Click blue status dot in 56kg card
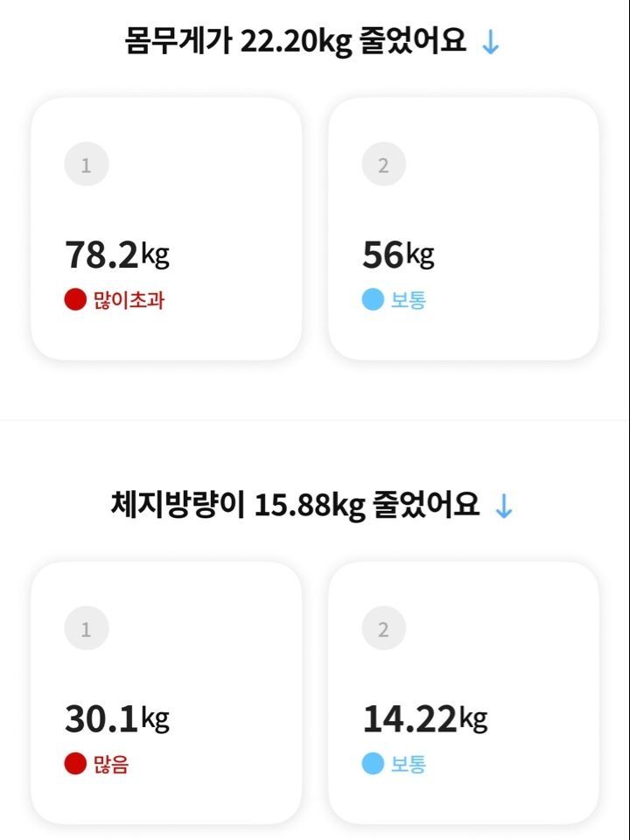 point(373,299)
